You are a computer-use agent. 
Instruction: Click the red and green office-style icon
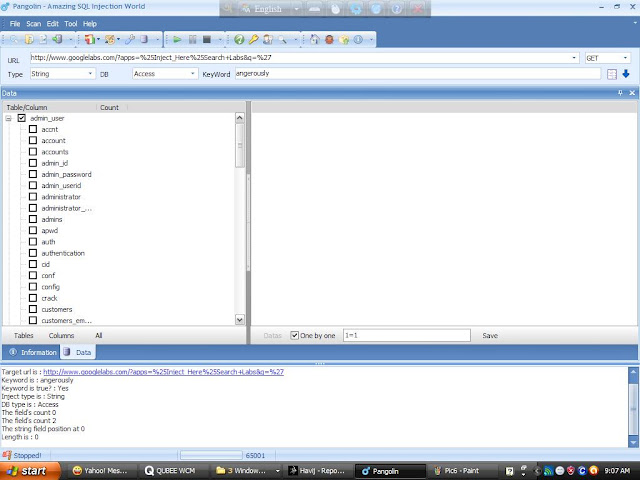coord(89,39)
